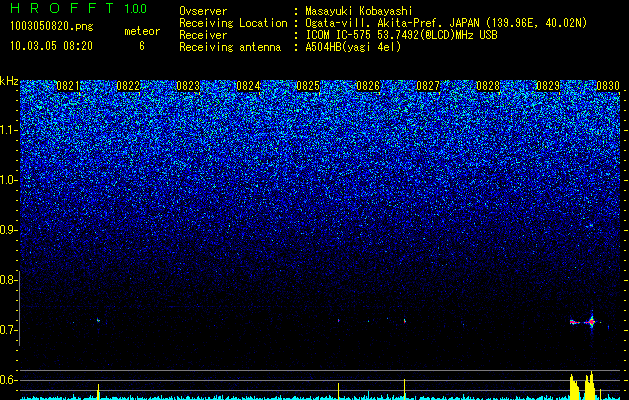629x400 pixels.
Task: Click the timestamp 10.03.05 08:20
Action: [x=51, y=46]
